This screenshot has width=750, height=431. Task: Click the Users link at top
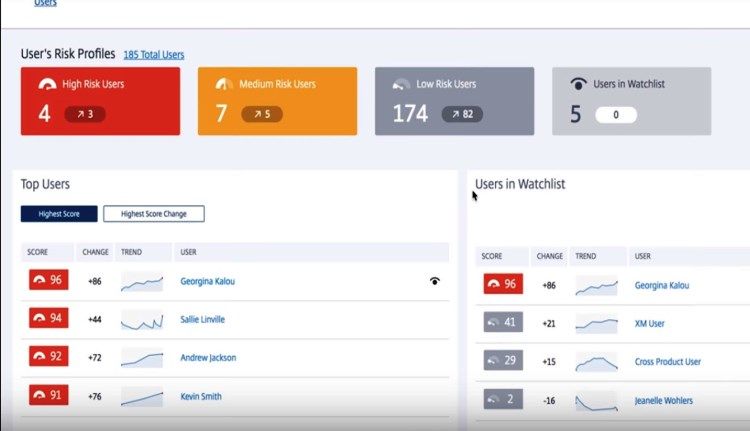point(45,3)
